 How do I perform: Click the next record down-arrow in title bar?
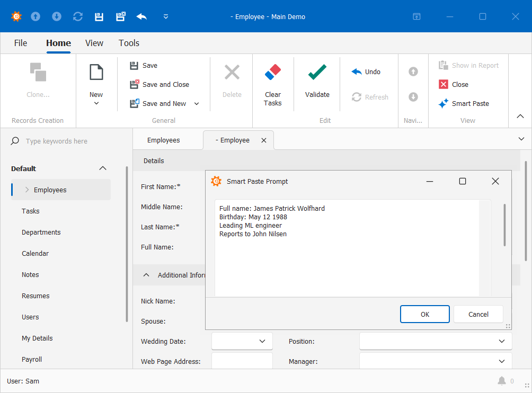click(57, 16)
